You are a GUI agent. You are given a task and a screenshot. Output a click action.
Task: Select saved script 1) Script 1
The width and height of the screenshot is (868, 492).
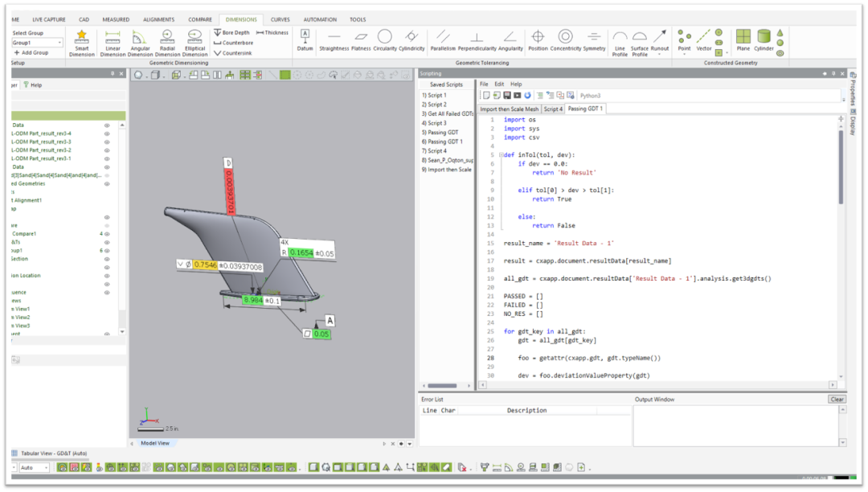pos(434,95)
